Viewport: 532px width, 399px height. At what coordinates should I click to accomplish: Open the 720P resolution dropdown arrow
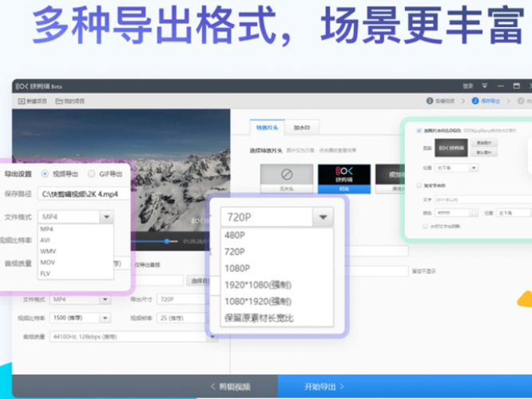pyautogui.click(x=323, y=217)
